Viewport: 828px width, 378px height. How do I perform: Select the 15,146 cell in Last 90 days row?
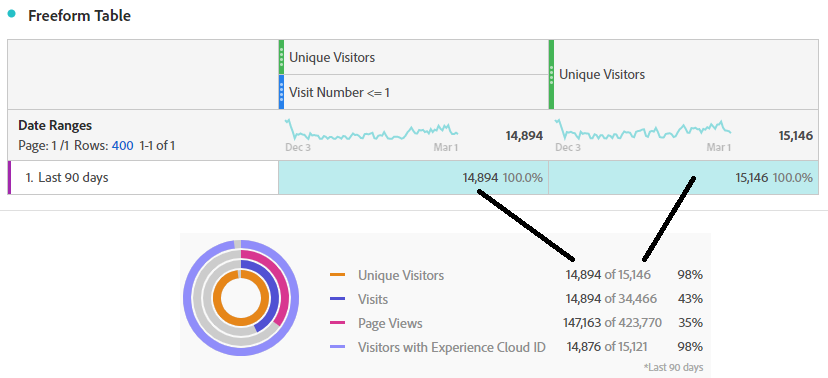click(684, 178)
